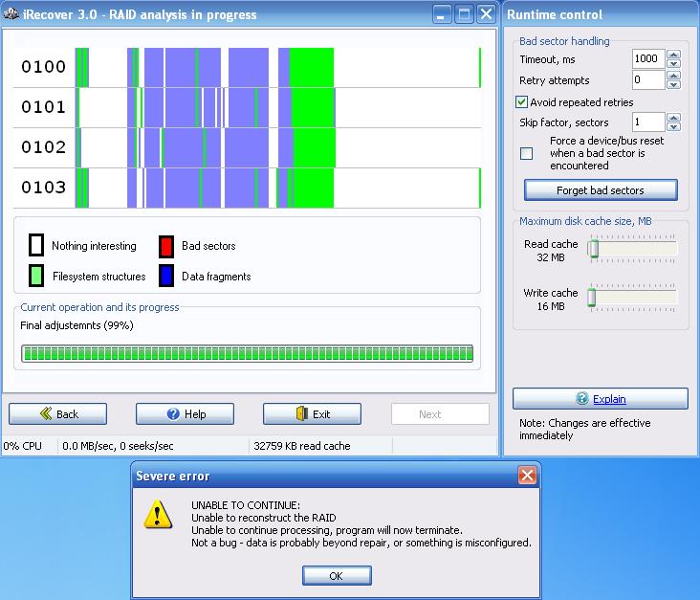Select disk row 0101 label
The image size is (700, 600).
coord(44,107)
